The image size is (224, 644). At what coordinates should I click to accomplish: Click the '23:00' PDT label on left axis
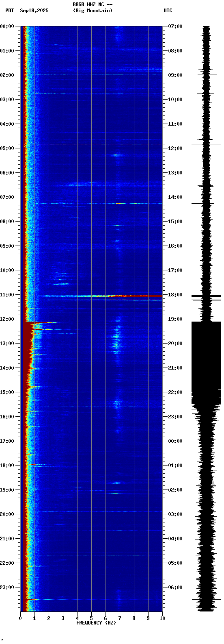click(6, 587)
